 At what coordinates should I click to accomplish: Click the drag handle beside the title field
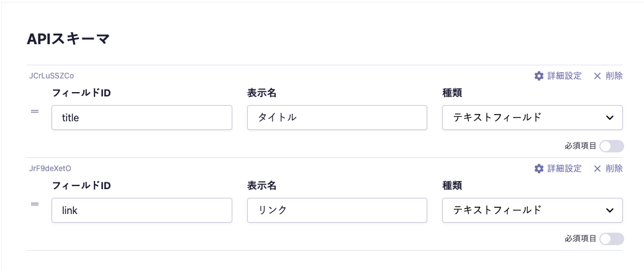pyautogui.click(x=35, y=111)
